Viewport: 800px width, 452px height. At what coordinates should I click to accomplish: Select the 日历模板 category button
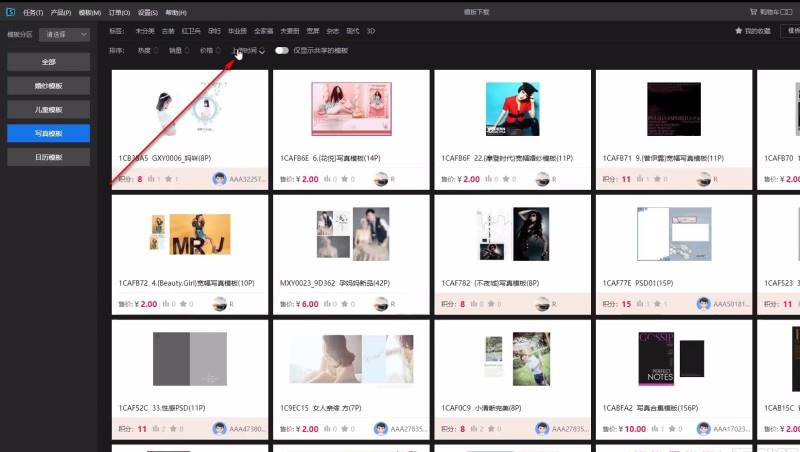click(48, 157)
